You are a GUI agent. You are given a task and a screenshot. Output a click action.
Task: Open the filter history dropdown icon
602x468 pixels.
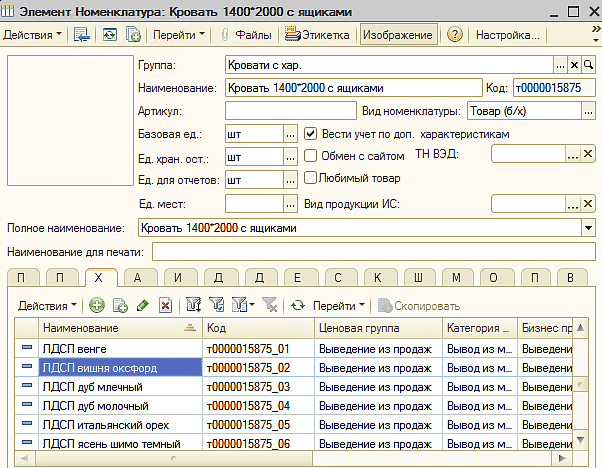(243, 306)
